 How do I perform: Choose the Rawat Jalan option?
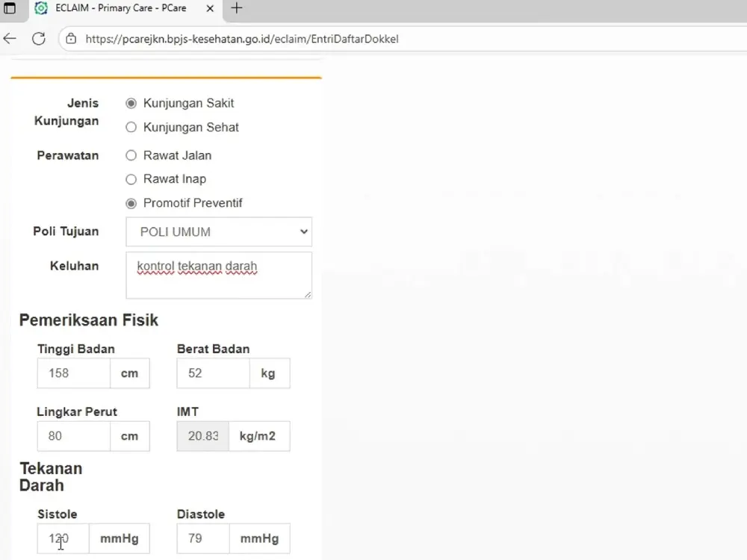click(131, 156)
